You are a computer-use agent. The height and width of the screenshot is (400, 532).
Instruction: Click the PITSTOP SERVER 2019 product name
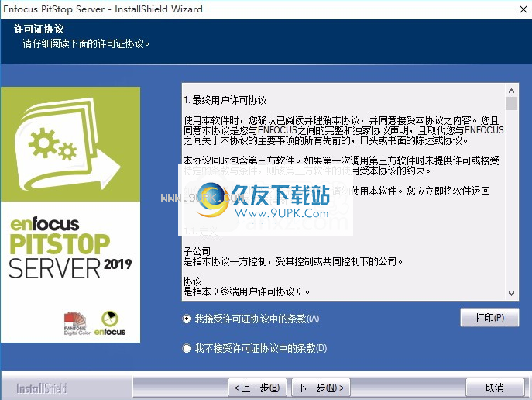click(x=70, y=256)
